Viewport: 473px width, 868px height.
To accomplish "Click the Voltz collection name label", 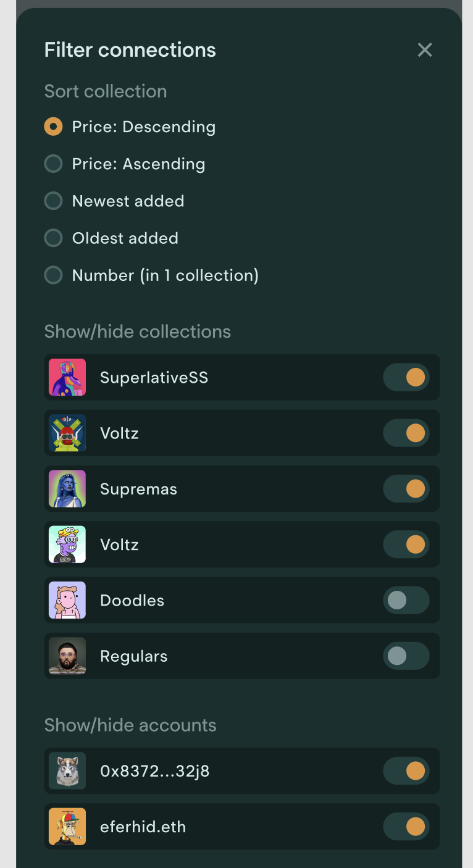I will (x=119, y=433).
